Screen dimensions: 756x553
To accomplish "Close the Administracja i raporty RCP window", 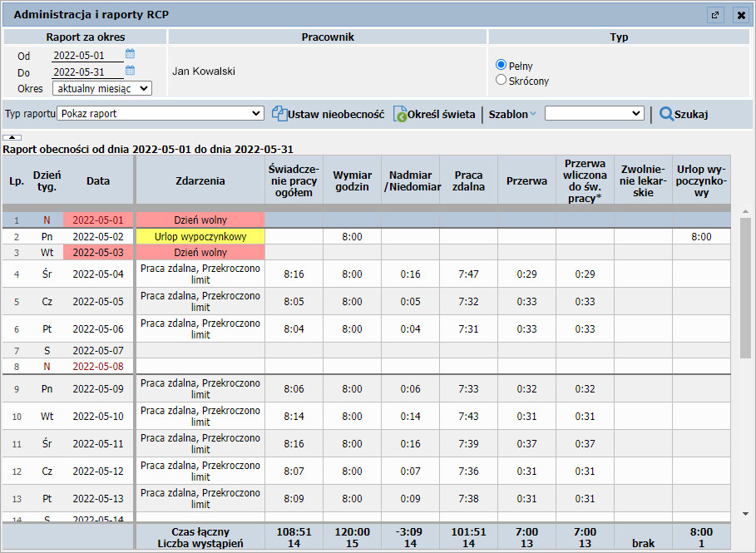I will 741,15.
